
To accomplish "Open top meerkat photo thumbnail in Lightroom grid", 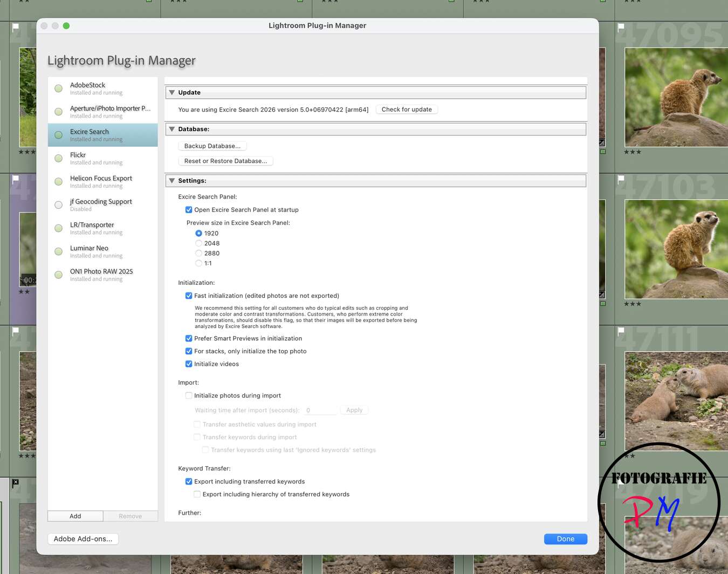I will [x=676, y=97].
